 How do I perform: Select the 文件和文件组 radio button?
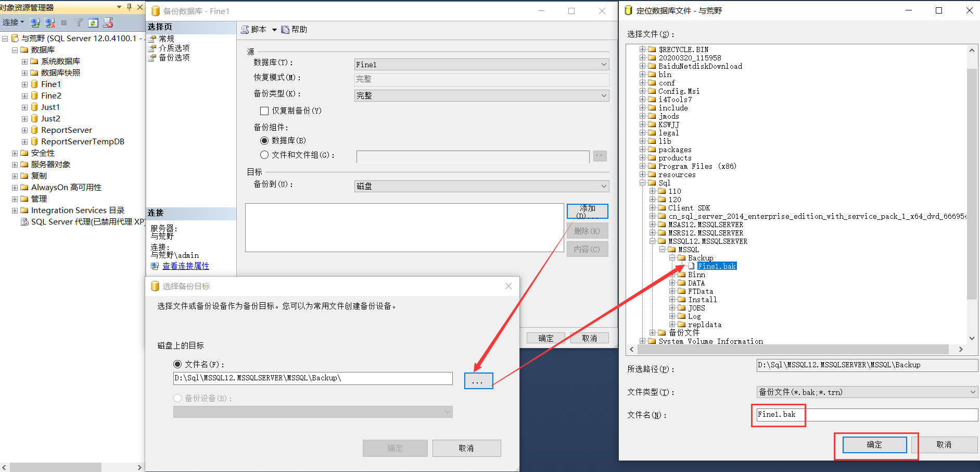coord(264,155)
